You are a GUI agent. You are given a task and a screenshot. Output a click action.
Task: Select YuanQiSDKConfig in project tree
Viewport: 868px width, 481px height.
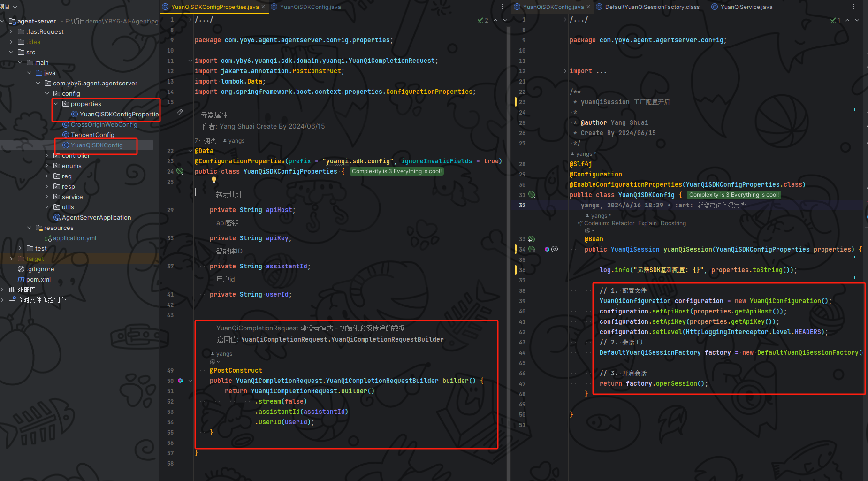coord(93,145)
